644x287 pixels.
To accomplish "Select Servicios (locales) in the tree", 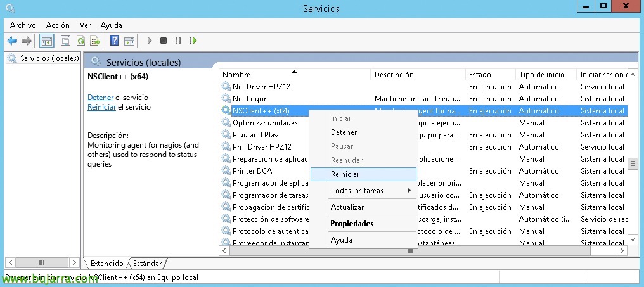I will click(49, 58).
